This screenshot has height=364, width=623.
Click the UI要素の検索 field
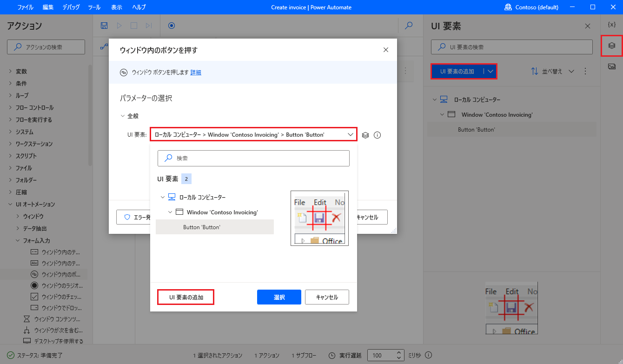coord(512,47)
